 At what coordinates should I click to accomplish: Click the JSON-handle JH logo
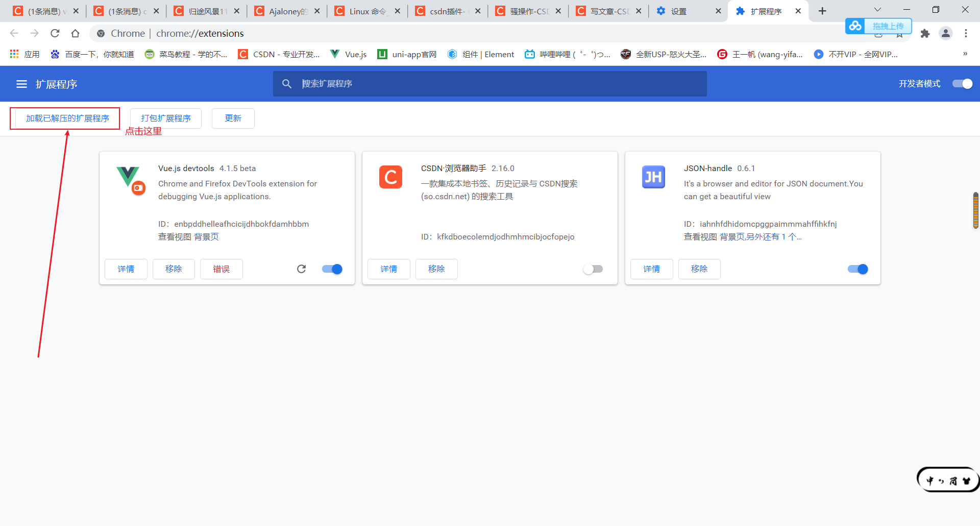click(653, 177)
